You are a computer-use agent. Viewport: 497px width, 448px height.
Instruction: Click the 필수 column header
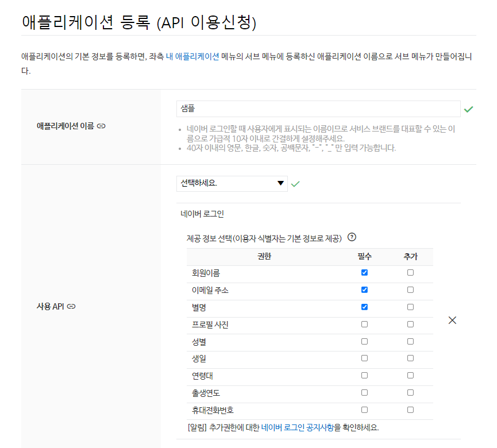click(364, 256)
